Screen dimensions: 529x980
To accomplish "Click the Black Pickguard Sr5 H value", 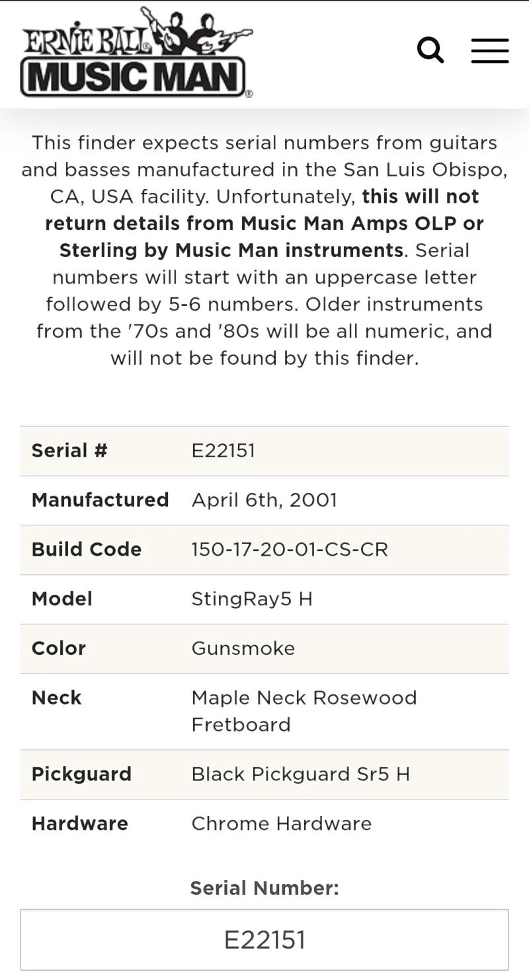I will 301,774.
